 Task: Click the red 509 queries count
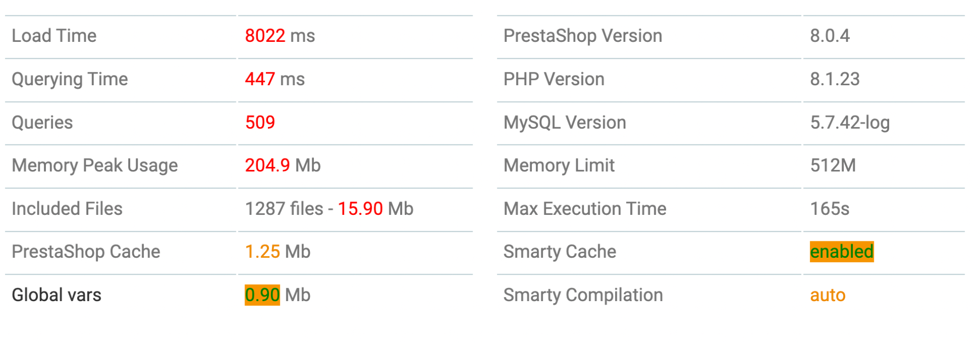click(260, 122)
